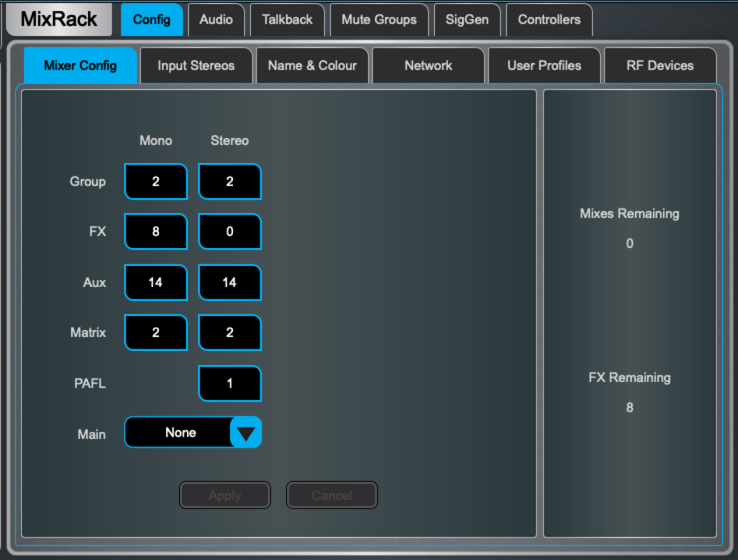This screenshot has height=560, width=738.
Task: Click the 'Mono' column header
Action: [156, 140]
